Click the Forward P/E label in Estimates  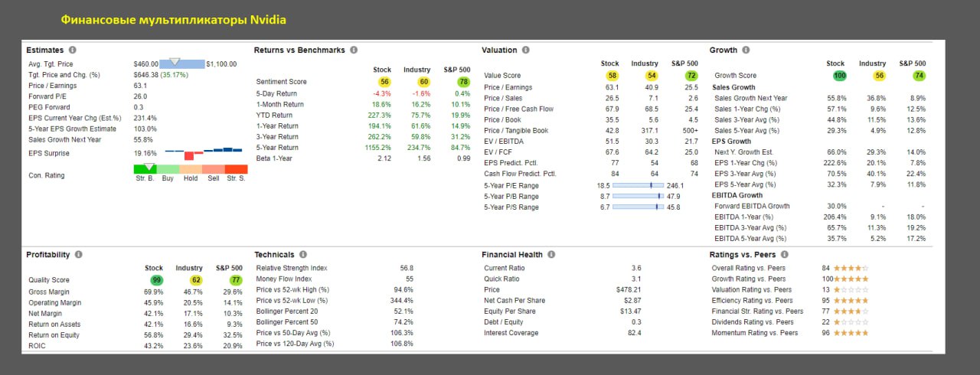tap(47, 96)
